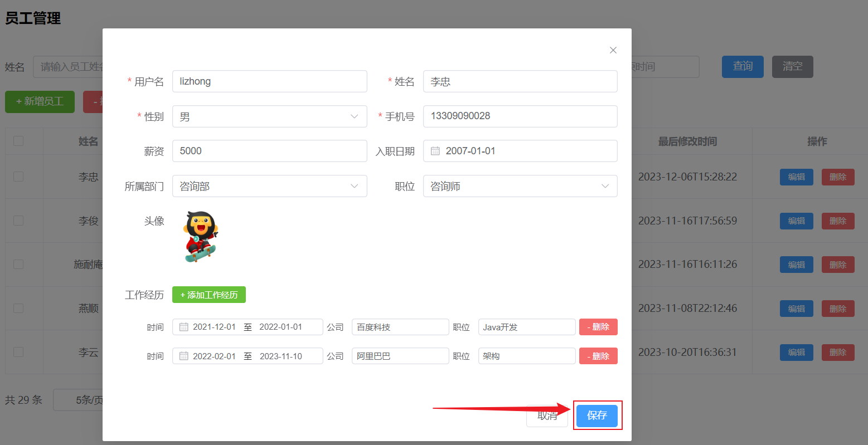Click the 公司 field with 阿里巴巴
Viewport: 868px width, 445px height.
(x=400, y=356)
